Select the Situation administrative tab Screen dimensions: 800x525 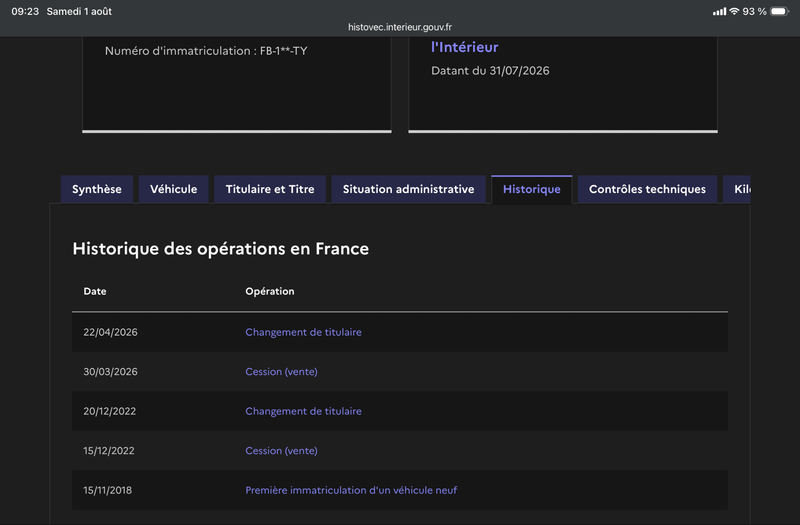[x=409, y=189]
